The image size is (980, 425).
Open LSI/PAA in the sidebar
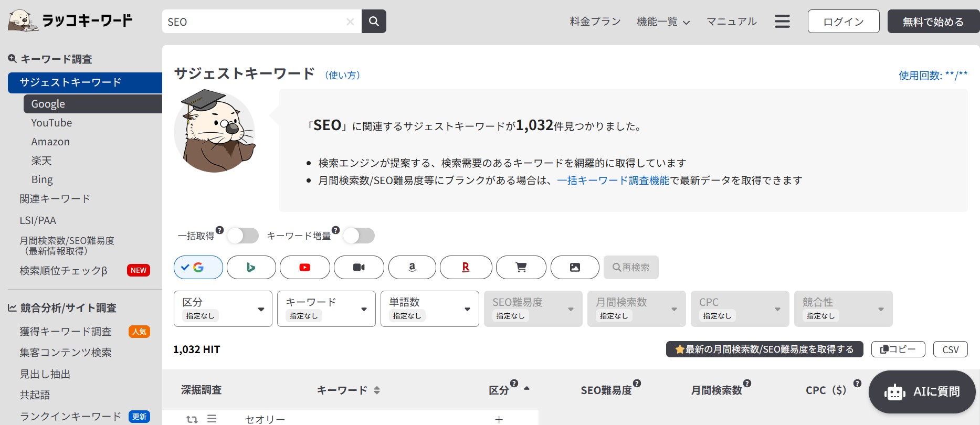(38, 220)
